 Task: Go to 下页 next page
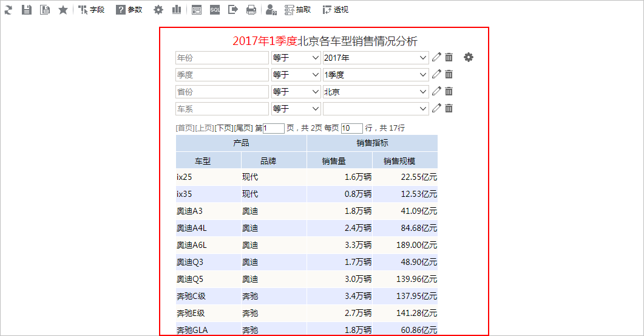pos(224,128)
